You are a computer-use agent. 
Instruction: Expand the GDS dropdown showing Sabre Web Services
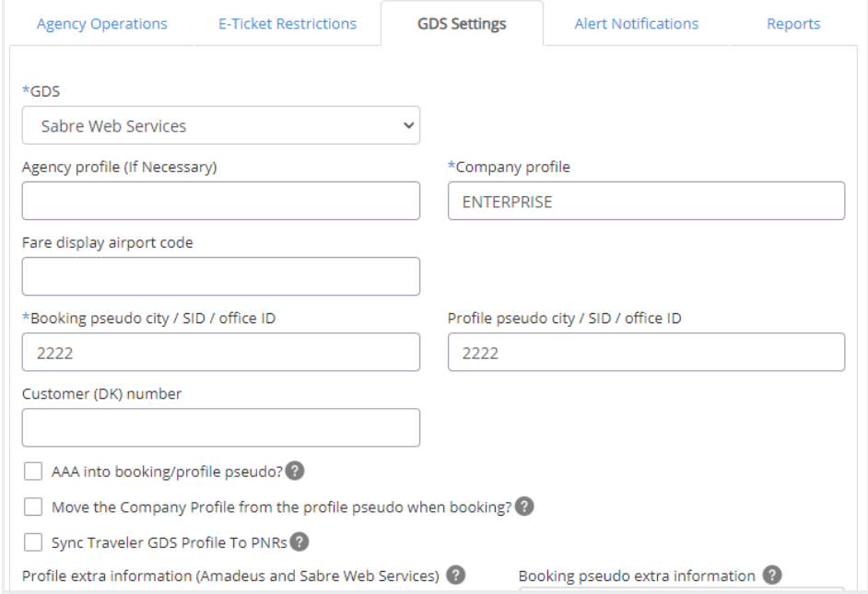click(x=221, y=125)
